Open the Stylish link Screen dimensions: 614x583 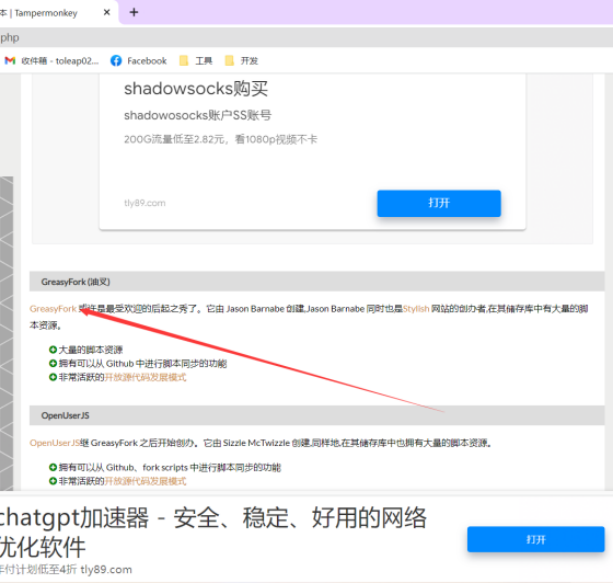pyautogui.click(x=416, y=309)
